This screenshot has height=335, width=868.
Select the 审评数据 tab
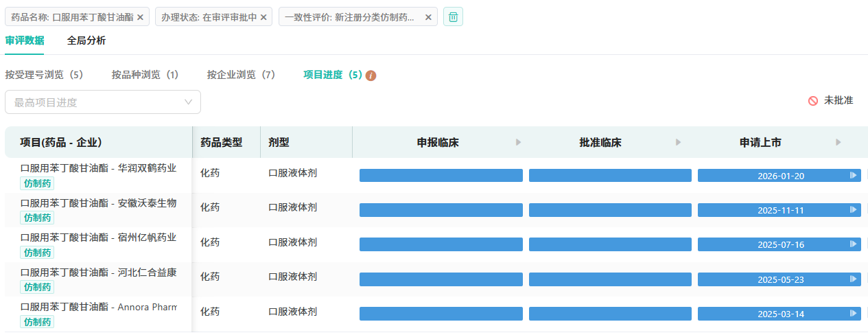(x=24, y=41)
